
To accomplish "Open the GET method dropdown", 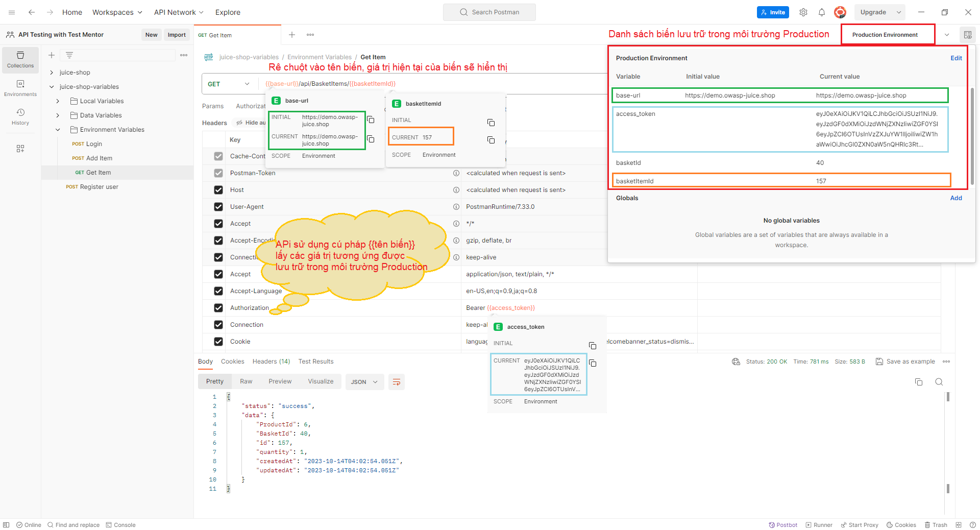I will click(x=229, y=84).
